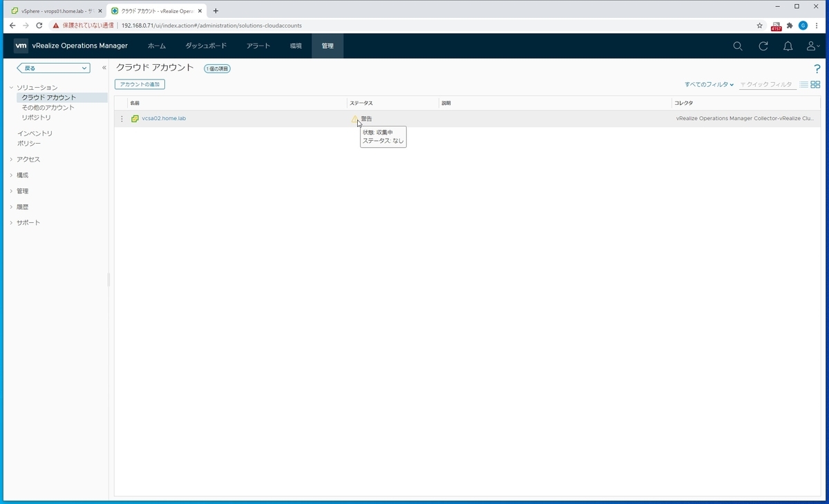Open インベントリ in the sidebar
Image resolution: width=829 pixels, height=504 pixels.
[35, 133]
